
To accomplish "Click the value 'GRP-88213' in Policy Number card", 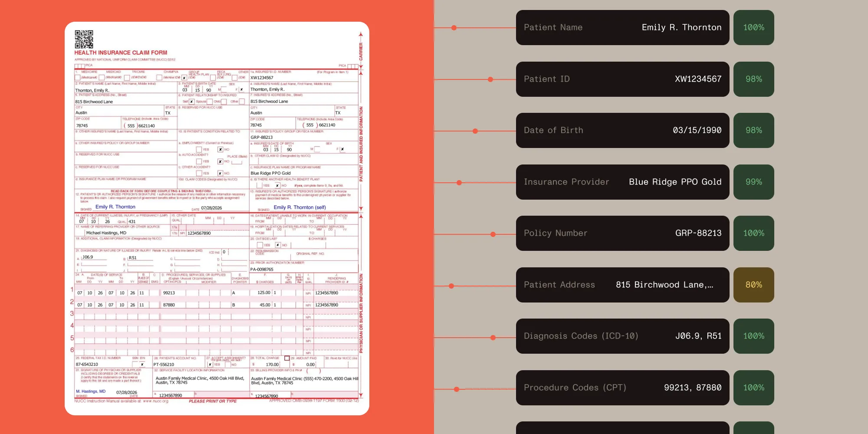I will pyautogui.click(x=698, y=233).
